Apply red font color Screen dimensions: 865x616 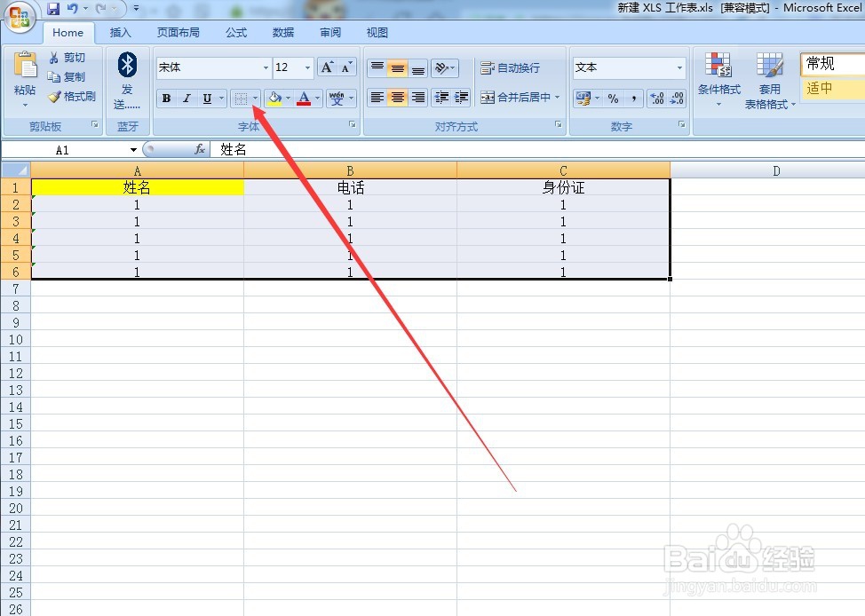point(304,99)
